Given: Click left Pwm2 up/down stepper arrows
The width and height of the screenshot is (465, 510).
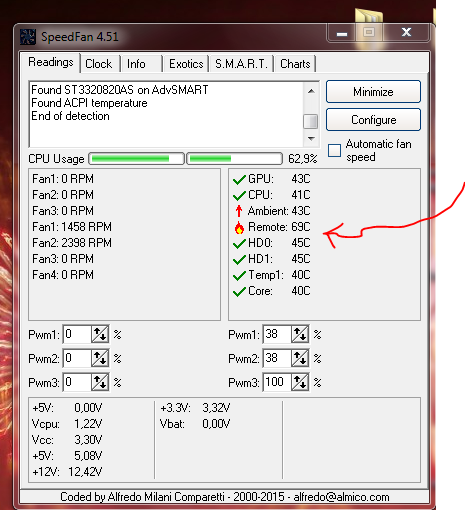Looking at the screenshot, I should [x=100, y=358].
